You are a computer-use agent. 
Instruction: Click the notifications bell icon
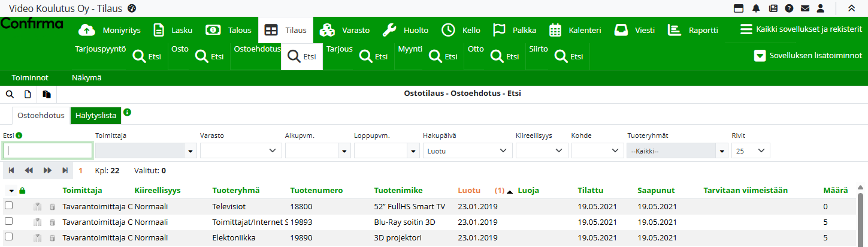click(x=756, y=8)
